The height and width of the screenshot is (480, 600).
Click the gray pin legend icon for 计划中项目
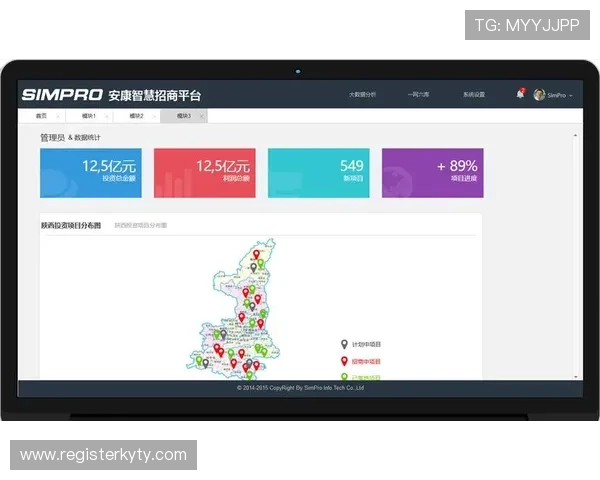click(x=344, y=344)
